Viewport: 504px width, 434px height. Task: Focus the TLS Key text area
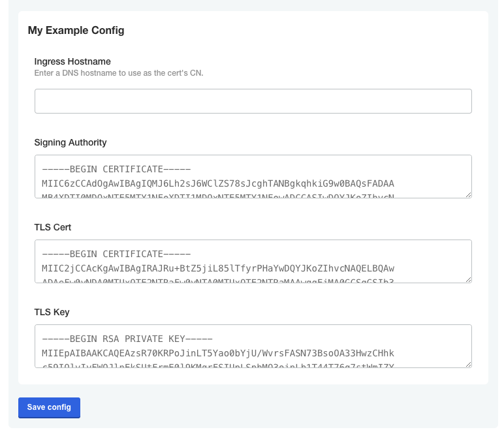253,346
